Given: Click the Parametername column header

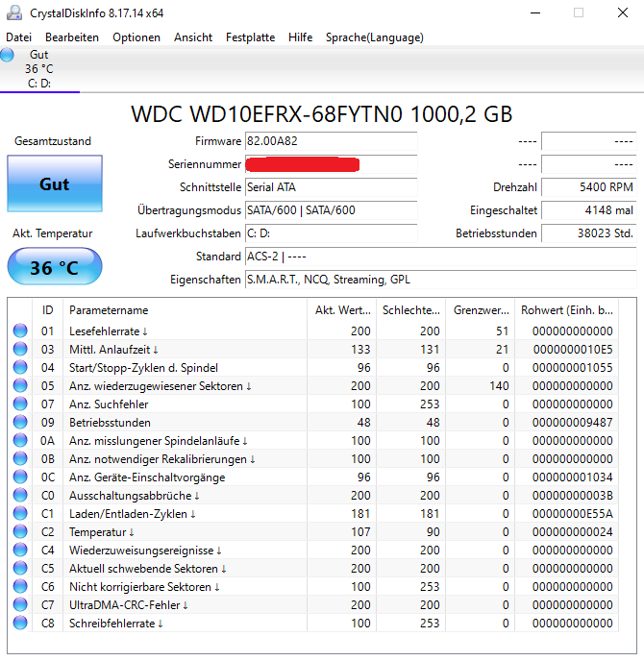Looking at the screenshot, I should tap(186, 310).
